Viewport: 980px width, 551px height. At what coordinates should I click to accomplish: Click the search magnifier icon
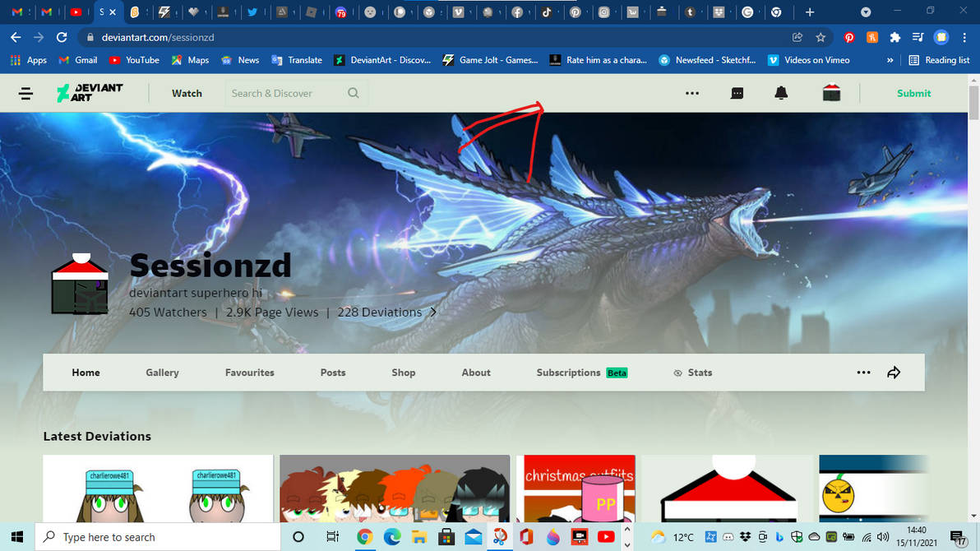(x=354, y=93)
